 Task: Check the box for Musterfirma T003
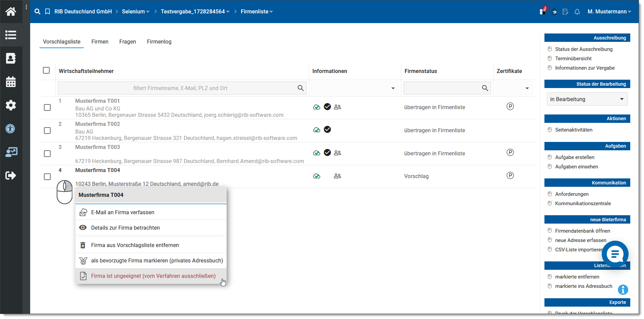[47, 154]
